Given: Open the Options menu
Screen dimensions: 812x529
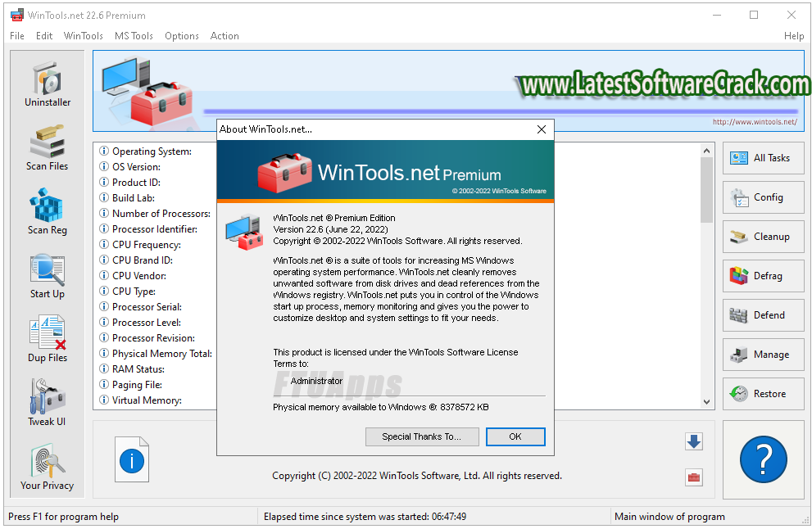Looking at the screenshot, I should click(181, 35).
